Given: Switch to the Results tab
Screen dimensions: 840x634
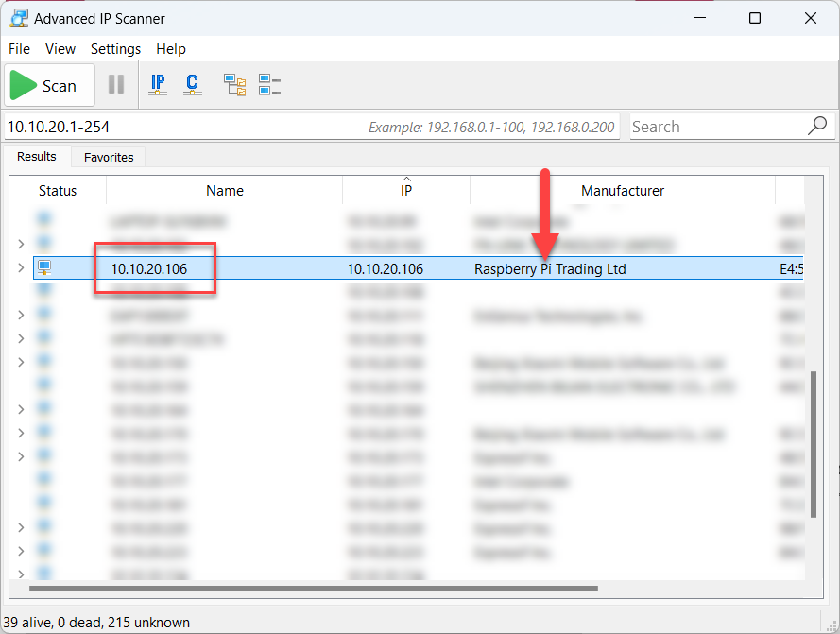Looking at the screenshot, I should (37, 157).
